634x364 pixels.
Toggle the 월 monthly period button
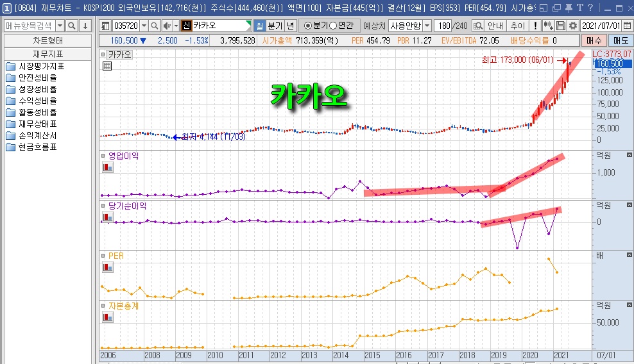260,26
